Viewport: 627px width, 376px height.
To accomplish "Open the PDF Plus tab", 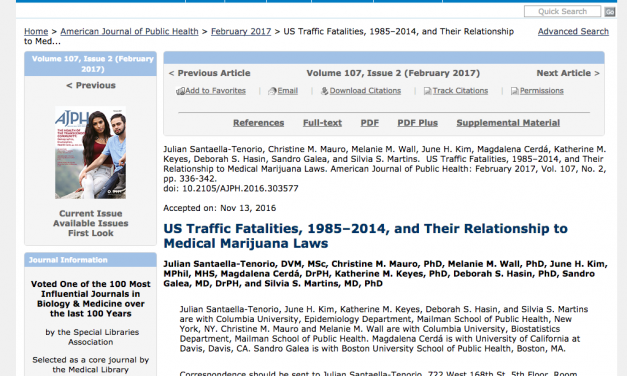I will coord(417,123).
